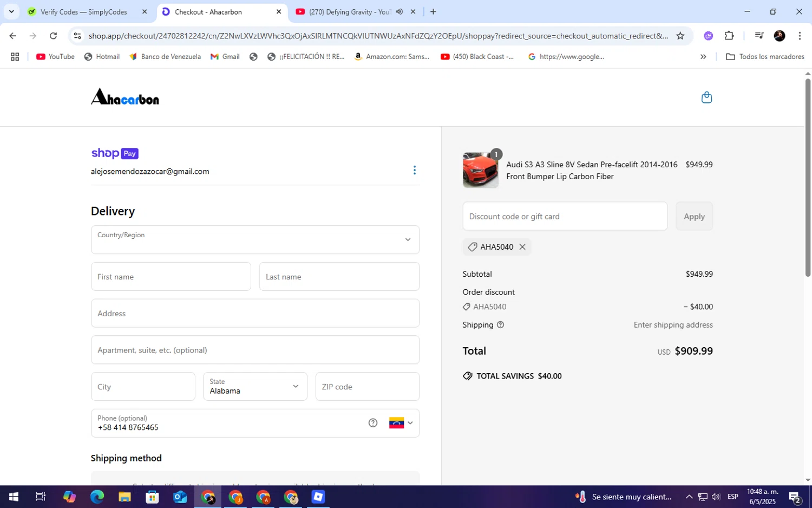Click the Ahacarbon store logo
Image resolution: width=812 pixels, height=508 pixels.
pos(125,97)
